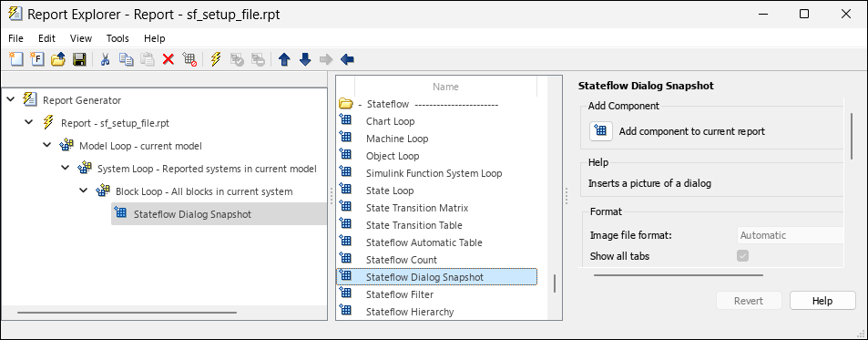Click the Report Generator root node icon
Image resolution: width=868 pixels, height=340 pixels.
(29, 99)
